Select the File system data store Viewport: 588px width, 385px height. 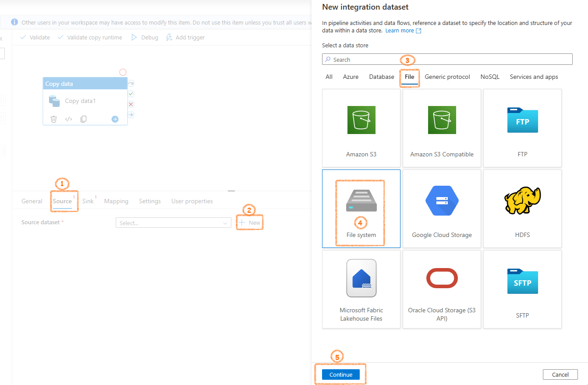point(361,208)
